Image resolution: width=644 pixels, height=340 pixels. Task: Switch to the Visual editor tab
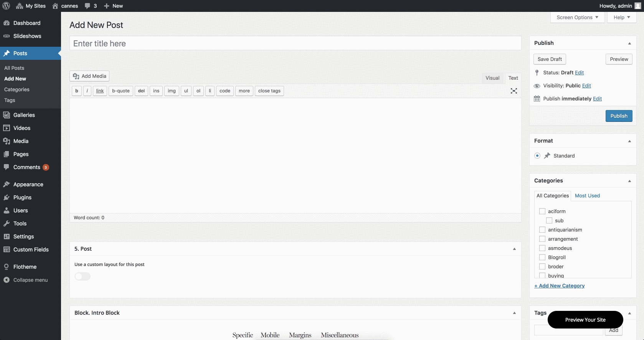[x=492, y=78]
